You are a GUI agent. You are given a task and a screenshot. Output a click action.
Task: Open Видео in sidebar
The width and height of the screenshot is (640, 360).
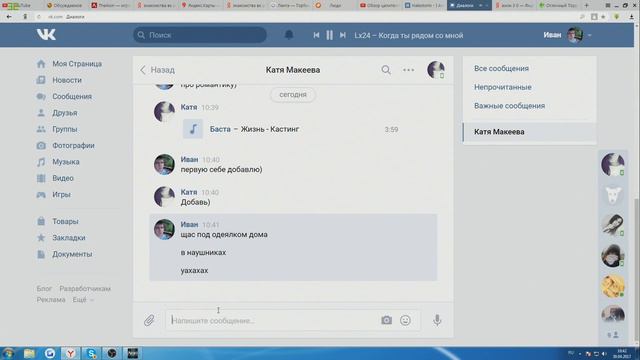point(63,178)
